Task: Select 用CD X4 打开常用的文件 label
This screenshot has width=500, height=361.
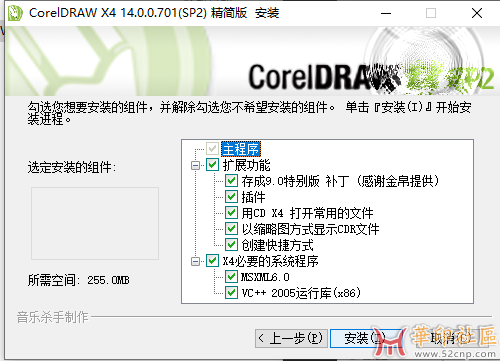Action: pyautogui.click(x=307, y=213)
